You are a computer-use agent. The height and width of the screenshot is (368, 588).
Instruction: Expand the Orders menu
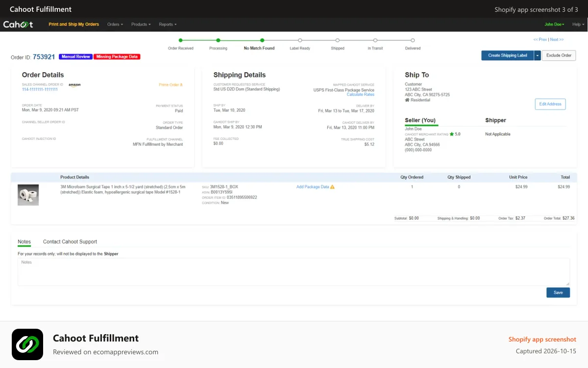tap(115, 24)
